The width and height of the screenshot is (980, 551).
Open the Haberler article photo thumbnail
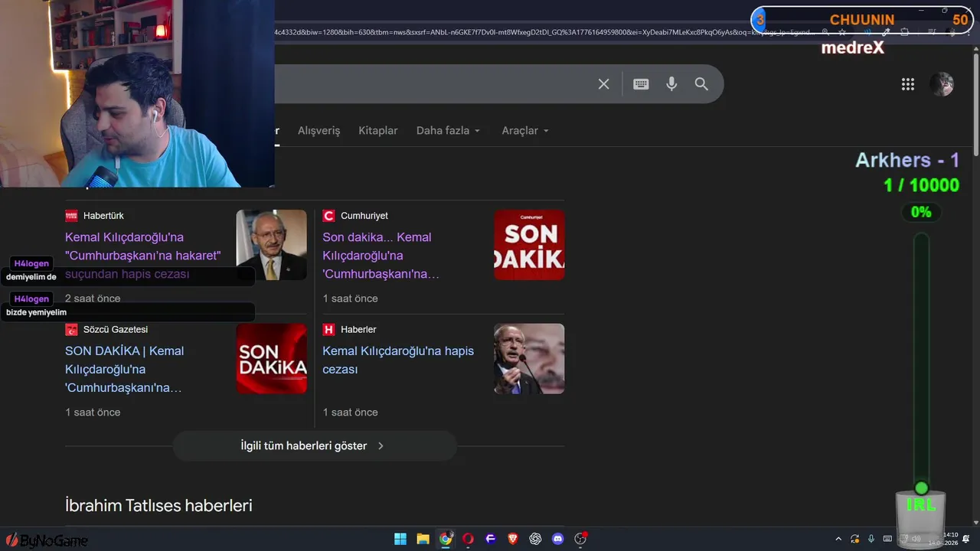(529, 358)
